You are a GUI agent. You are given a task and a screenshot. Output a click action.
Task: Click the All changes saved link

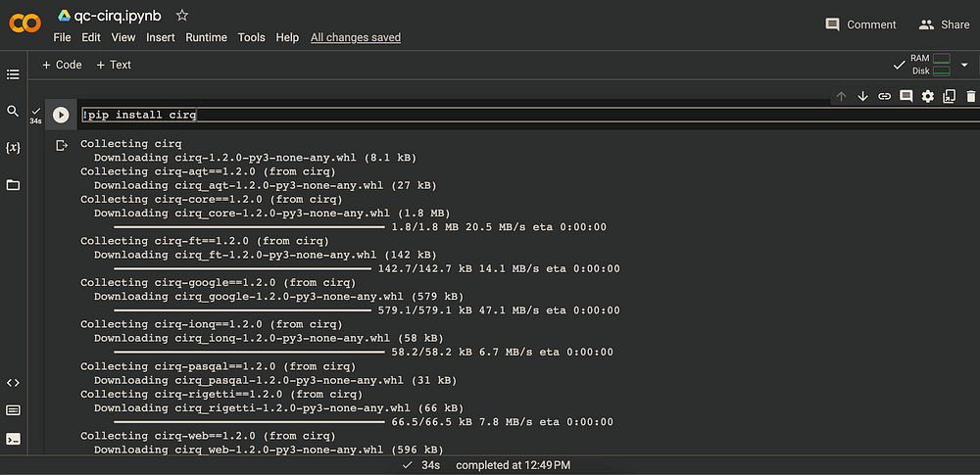point(356,37)
